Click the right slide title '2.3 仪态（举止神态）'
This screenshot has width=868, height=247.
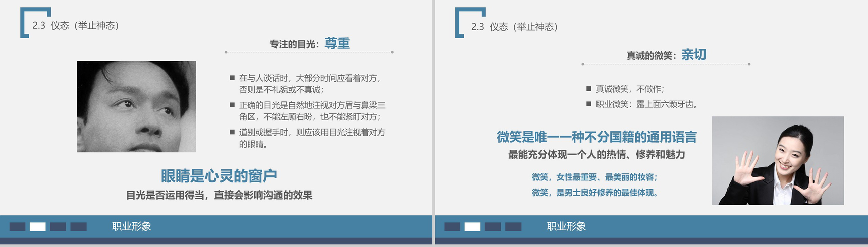[x=514, y=27]
